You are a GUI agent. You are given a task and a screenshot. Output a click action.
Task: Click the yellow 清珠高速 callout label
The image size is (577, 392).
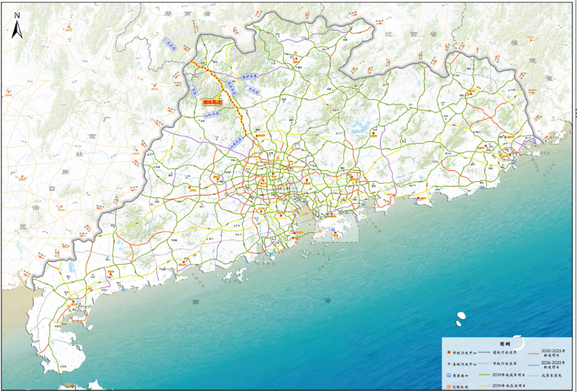pyautogui.click(x=211, y=103)
